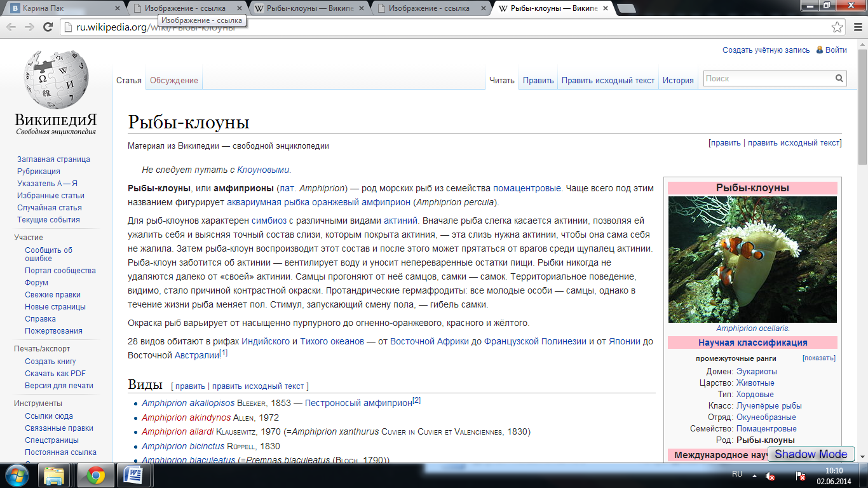The height and width of the screenshot is (488, 868).
Task: Open the симбиоз link
Action: [x=269, y=221]
